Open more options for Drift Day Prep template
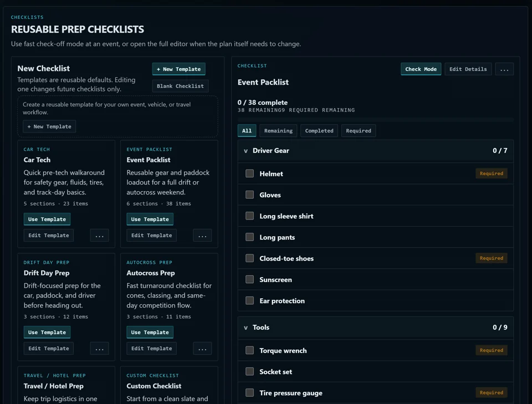This screenshot has height=404, width=532. pyautogui.click(x=99, y=349)
